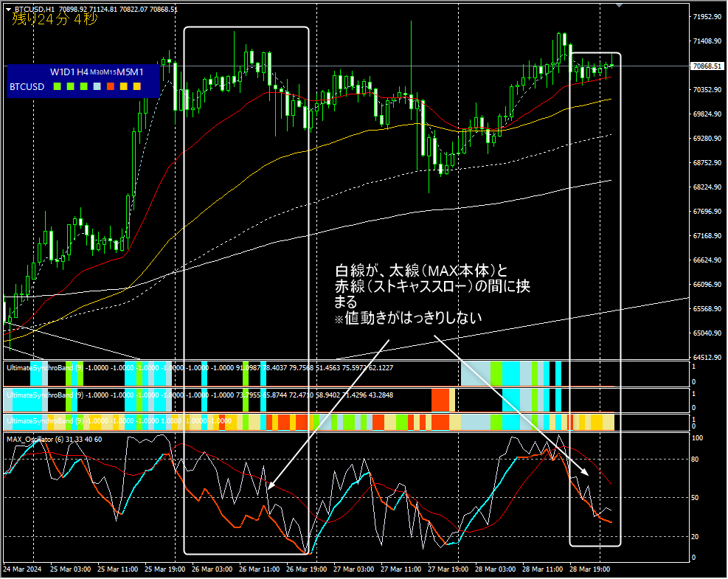Image resolution: width=728 pixels, height=579 pixels.
Task: Select the M1 timeframe label
Action: point(137,72)
